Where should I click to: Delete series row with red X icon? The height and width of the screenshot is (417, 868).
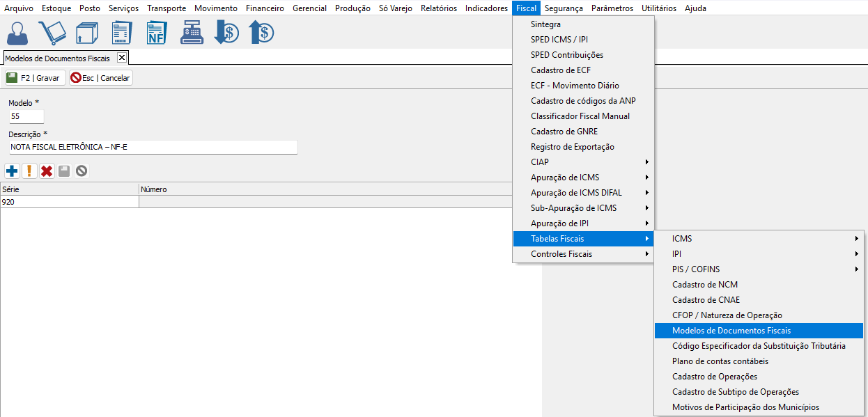click(47, 171)
